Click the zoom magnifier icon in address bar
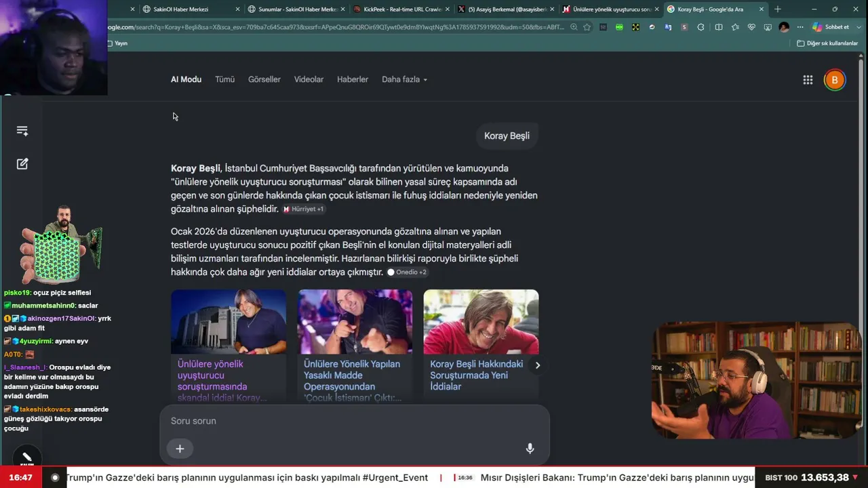This screenshot has width=868, height=488. [574, 27]
